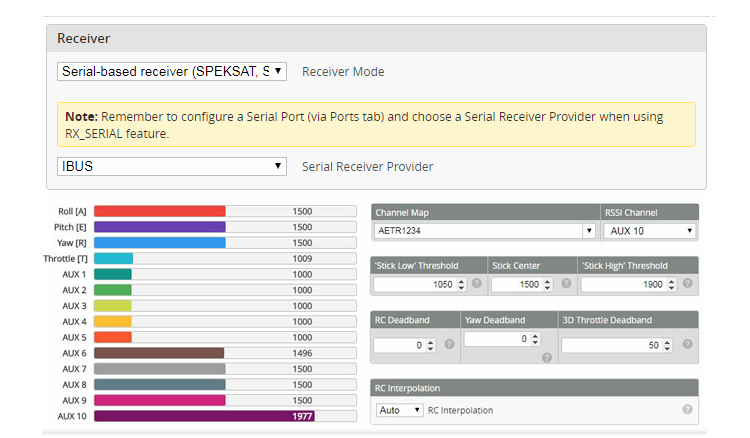Click help icon beside 'Stick Low' Threshold
Image resolution: width=750 pixels, height=438 pixels.
[476, 284]
